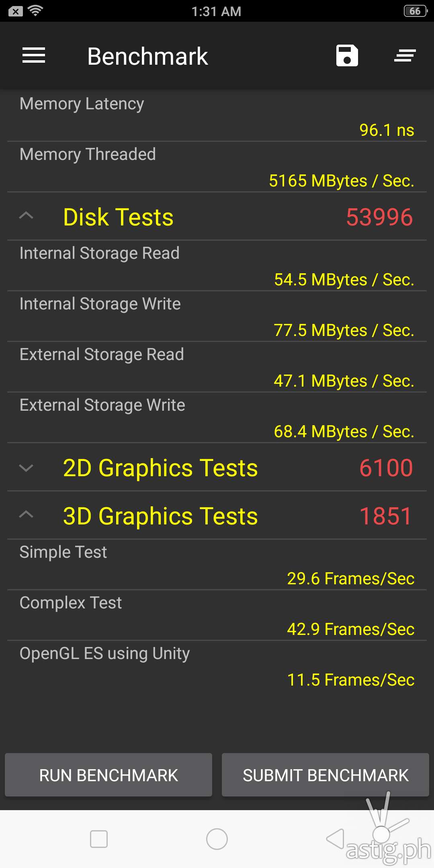Select the External Storage Write row
Screen dimensions: 434x868
pyautogui.click(x=217, y=418)
